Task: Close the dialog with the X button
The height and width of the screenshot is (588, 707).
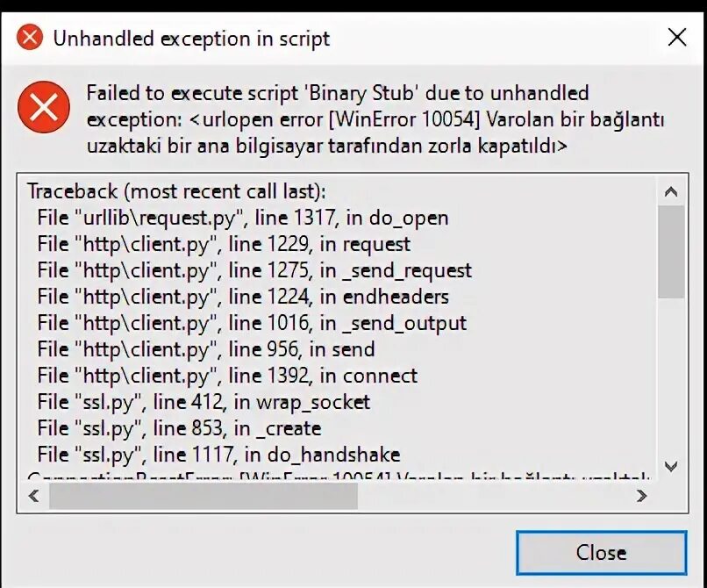Action: (676, 37)
